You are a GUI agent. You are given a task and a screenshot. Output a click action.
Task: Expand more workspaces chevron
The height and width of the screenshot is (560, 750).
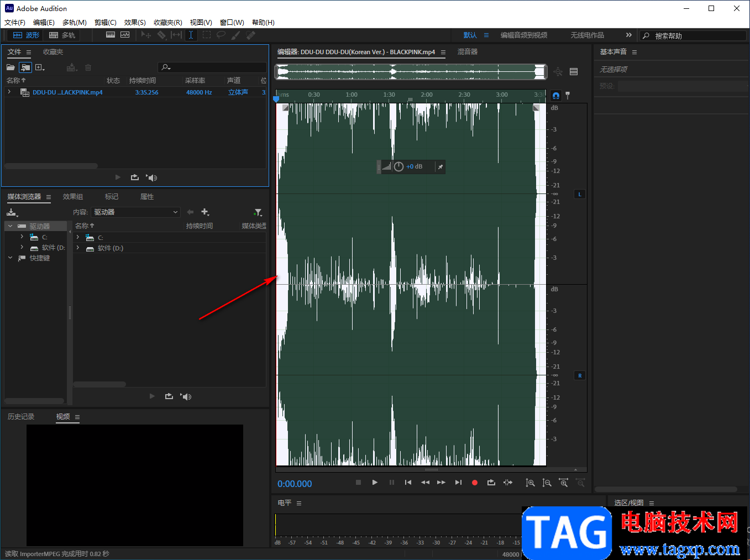(x=628, y=35)
